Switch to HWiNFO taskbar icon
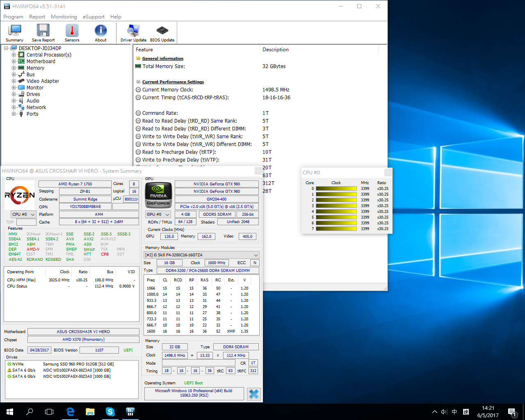525x420 pixels. click(130, 412)
